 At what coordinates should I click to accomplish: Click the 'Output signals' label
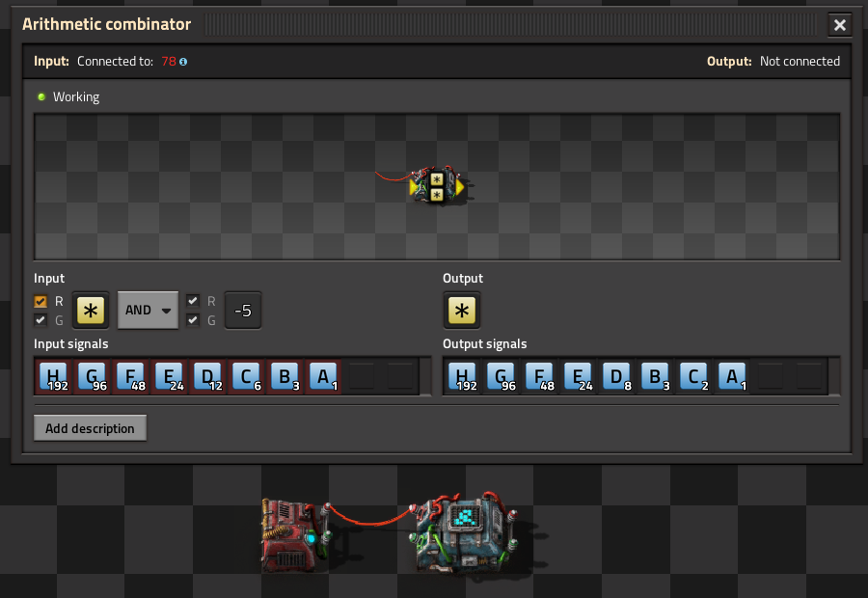click(x=484, y=343)
